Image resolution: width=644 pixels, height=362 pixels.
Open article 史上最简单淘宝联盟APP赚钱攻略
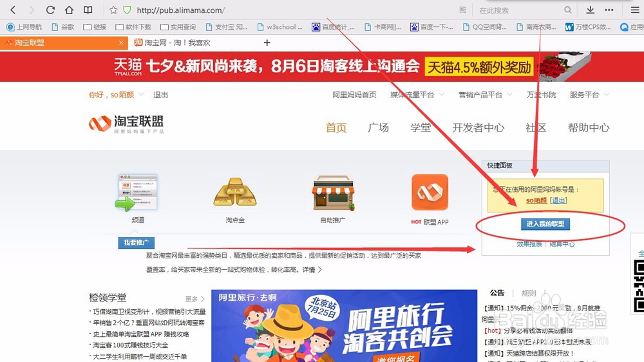tap(141, 334)
